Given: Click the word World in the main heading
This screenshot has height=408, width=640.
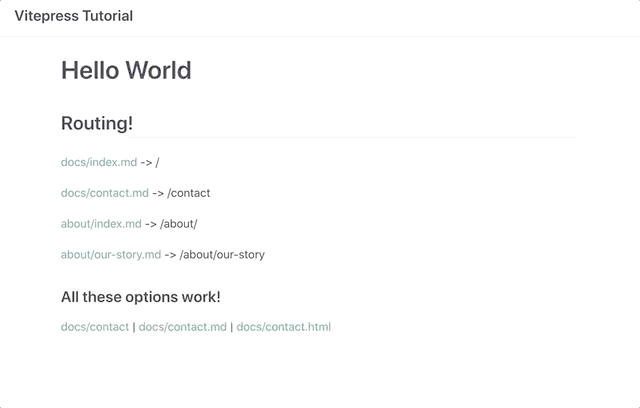Looking at the screenshot, I should click(158, 71).
